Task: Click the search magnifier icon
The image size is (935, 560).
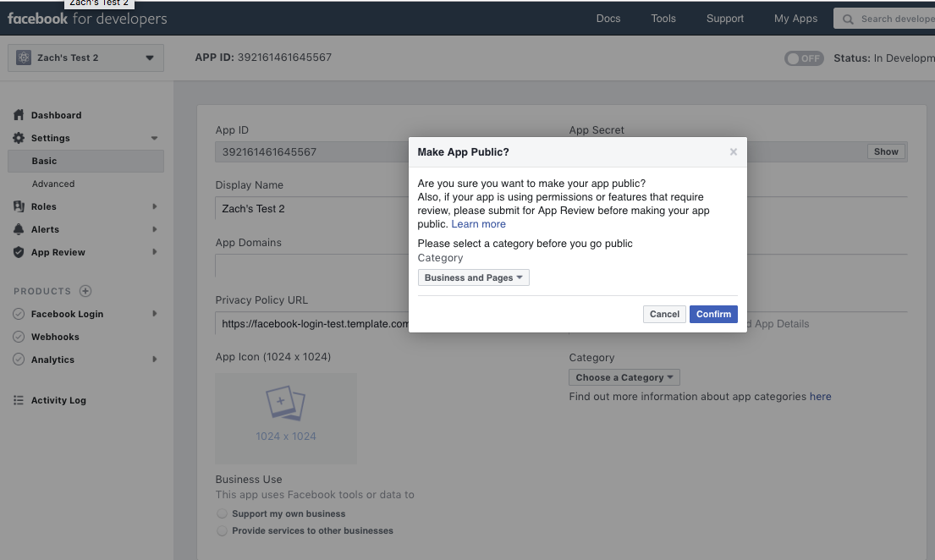Action: point(848,19)
